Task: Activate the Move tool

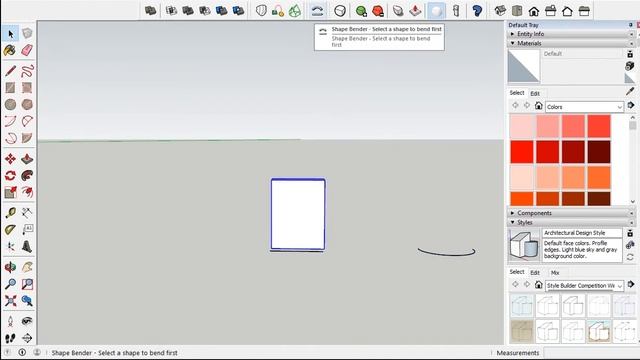Action: click(10, 159)
